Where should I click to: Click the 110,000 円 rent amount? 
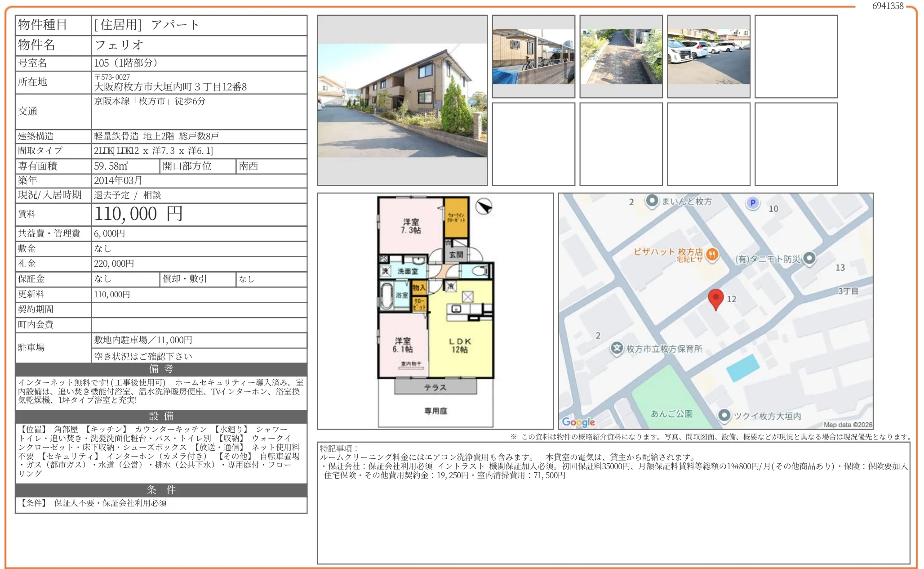click(138, 214)
